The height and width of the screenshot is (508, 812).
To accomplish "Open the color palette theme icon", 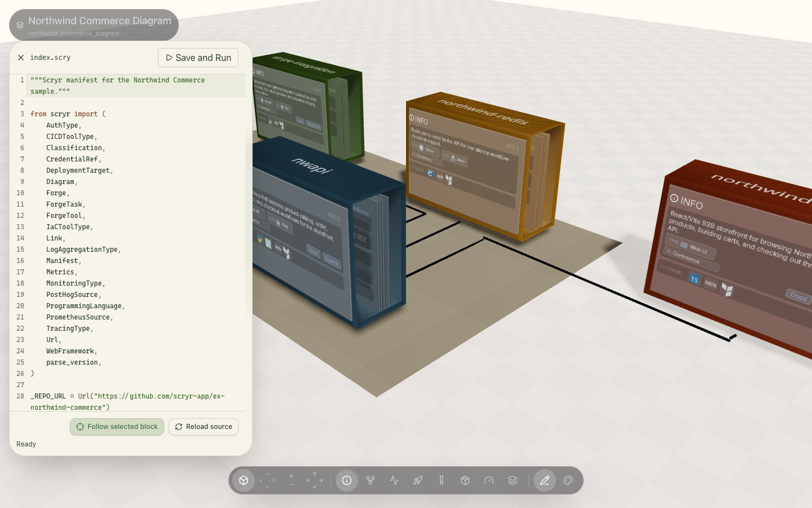I will 568,480.
